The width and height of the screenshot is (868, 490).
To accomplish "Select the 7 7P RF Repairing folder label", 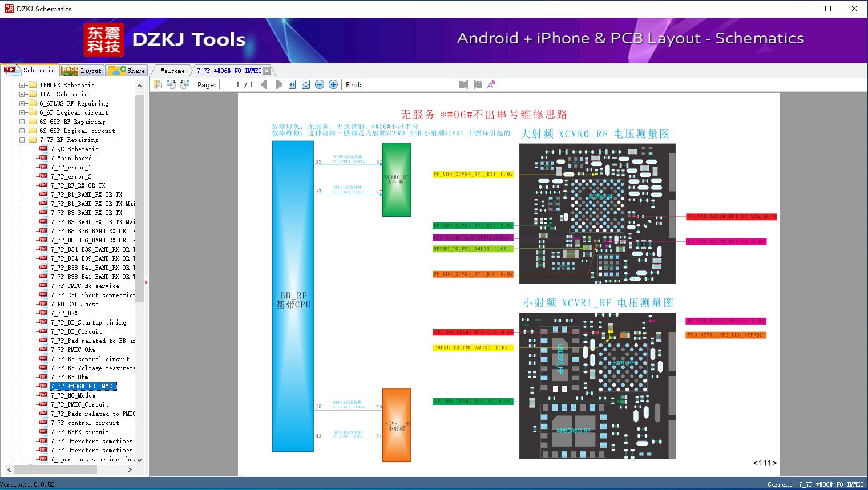I will point(68,140).
